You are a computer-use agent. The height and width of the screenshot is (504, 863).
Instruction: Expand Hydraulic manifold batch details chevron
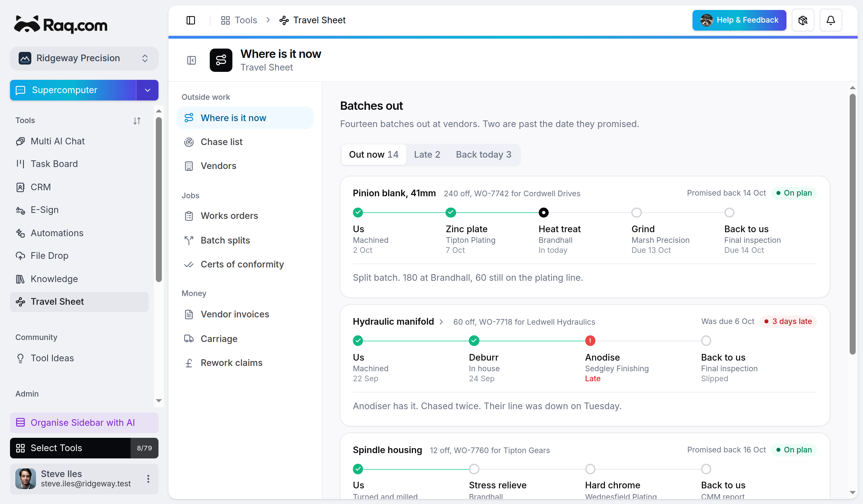(x=441, y=322)
